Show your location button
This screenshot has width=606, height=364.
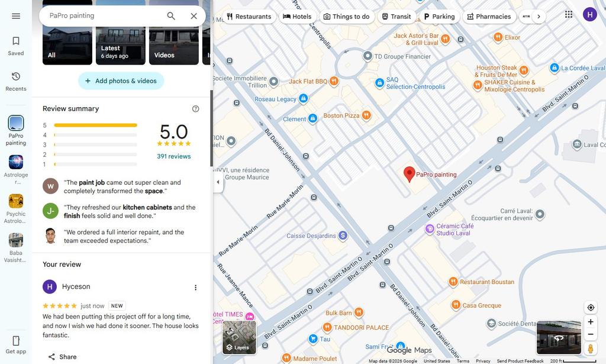pyautogui.click(x=591, y=308)
